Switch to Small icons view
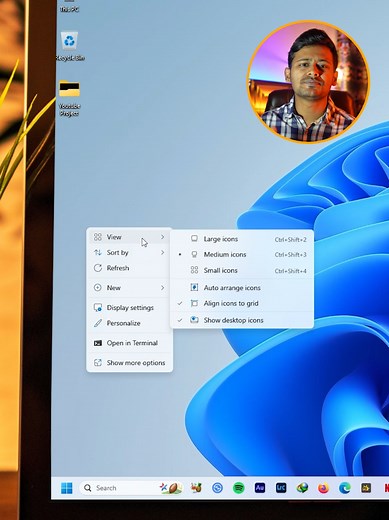This screenshot has height=520, width=389. click(x=242, y=270)
